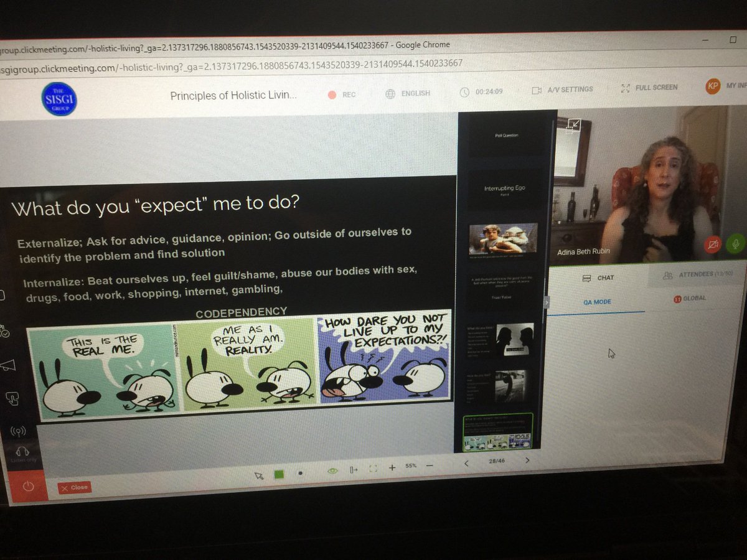
Task: Click the Listen only headphones icon
Action: pos(23,454)
